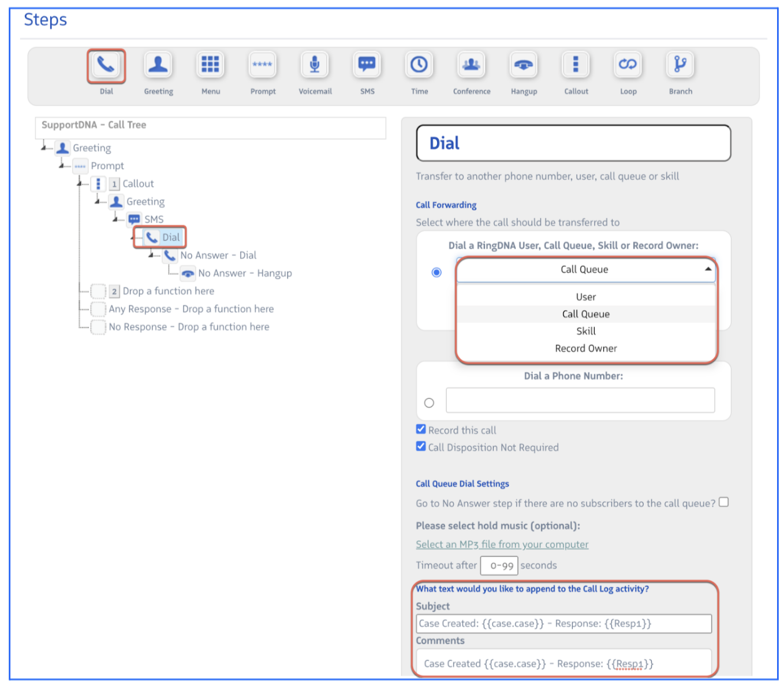Choose the Menu grid icon
The height and width of the screenshot is (688, 784).
click(210, 65)
